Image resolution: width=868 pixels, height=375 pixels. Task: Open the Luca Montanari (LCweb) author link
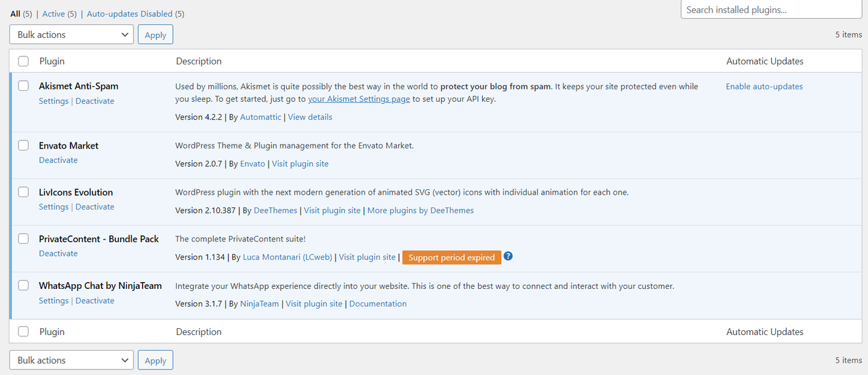tap(288, 257)
